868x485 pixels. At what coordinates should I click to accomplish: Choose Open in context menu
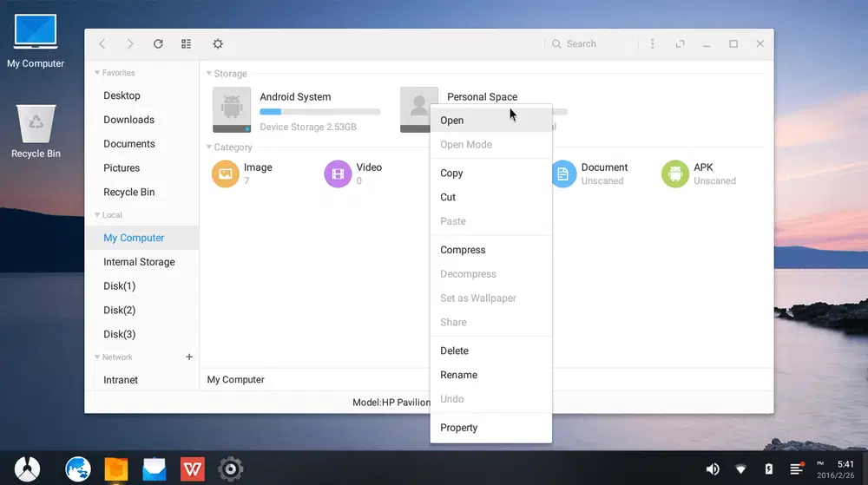click(x=491, y=120)
